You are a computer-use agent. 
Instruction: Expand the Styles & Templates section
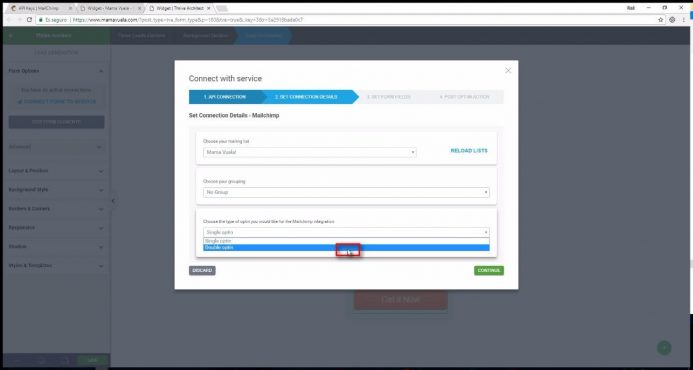coord(56,266)
